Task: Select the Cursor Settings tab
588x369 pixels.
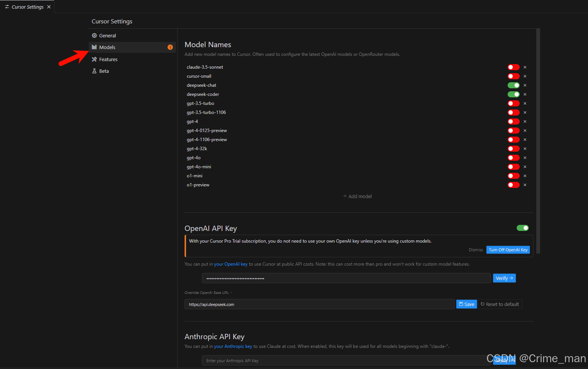Action: coord(28,7)
